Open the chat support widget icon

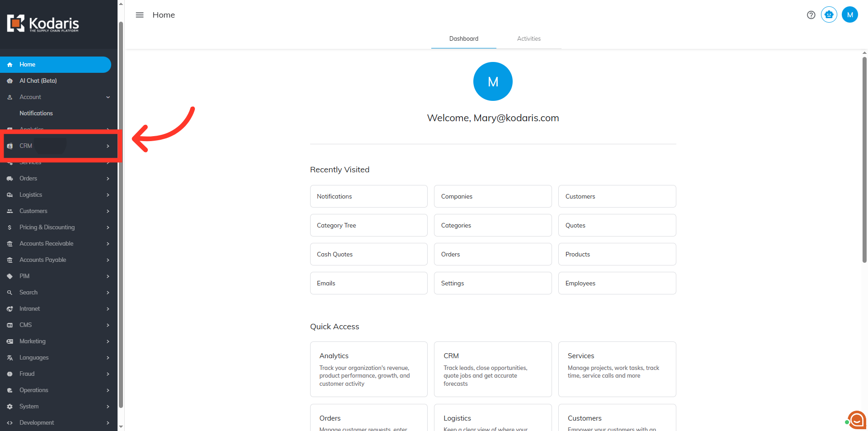[856, 420]
